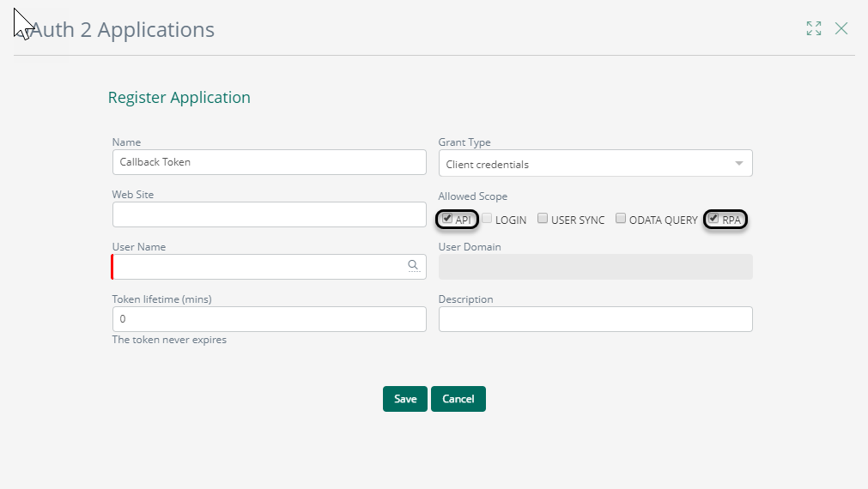Click into the User Name field
868x489 pixels.
click(270, 267)
